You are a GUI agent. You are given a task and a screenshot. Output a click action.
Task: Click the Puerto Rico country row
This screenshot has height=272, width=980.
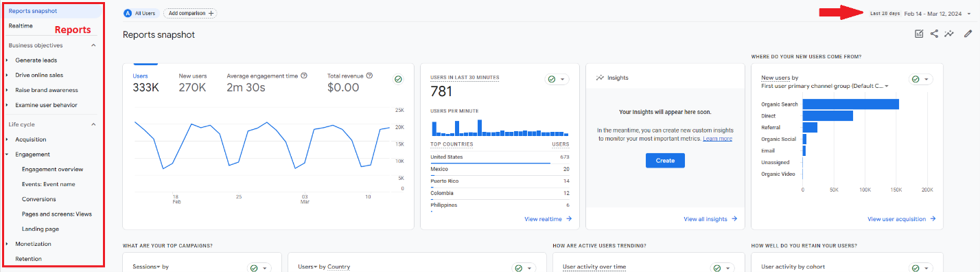coord(500,182)
